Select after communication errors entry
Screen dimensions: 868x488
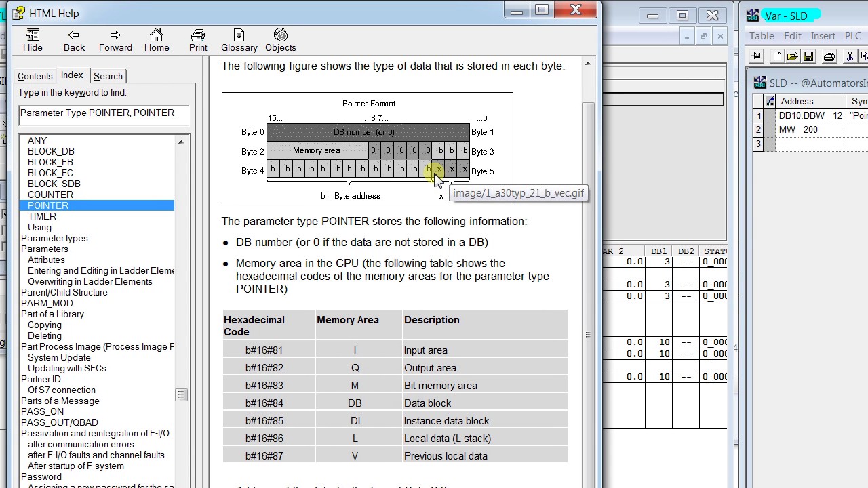[81, 444]
